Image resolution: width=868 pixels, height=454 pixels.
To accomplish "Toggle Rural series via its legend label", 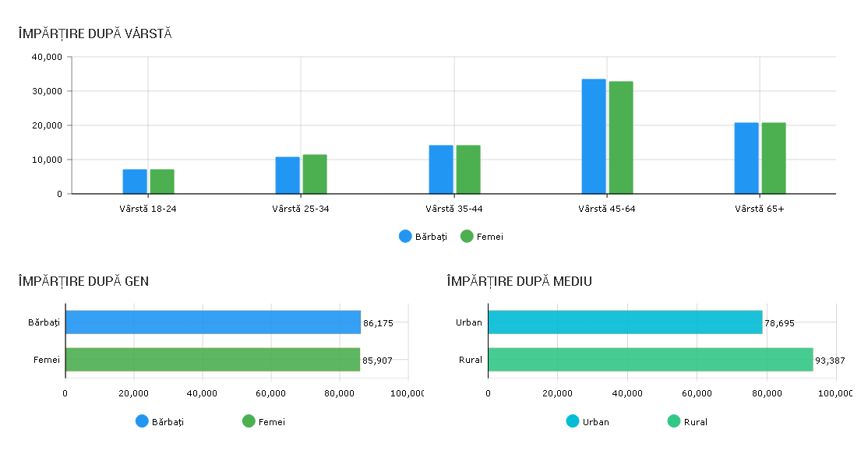I will point(695,422).
